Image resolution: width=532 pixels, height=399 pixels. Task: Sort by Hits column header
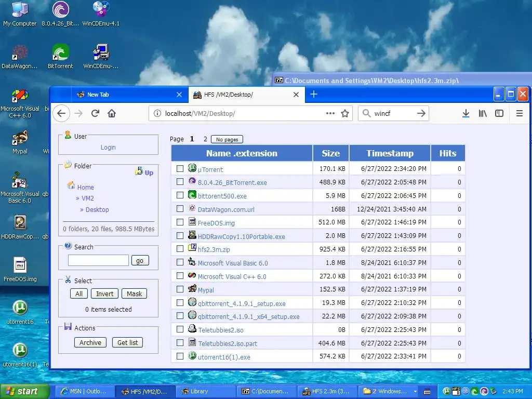click(448, 153)
